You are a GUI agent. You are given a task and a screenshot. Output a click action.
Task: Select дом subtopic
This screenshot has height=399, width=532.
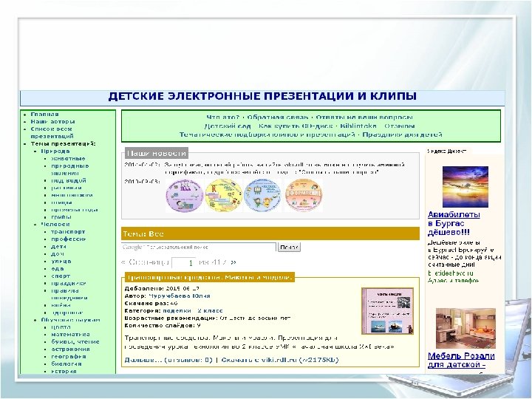58,253
